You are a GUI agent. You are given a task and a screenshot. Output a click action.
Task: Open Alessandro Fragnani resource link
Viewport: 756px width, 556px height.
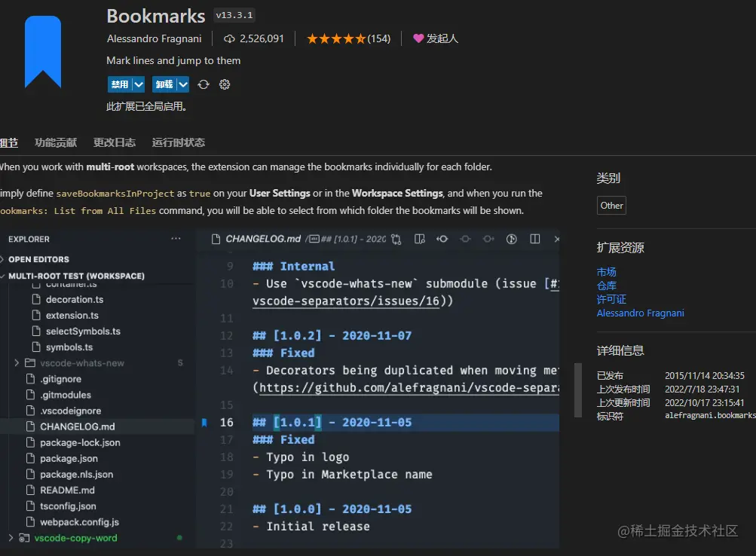coord(640,313)
